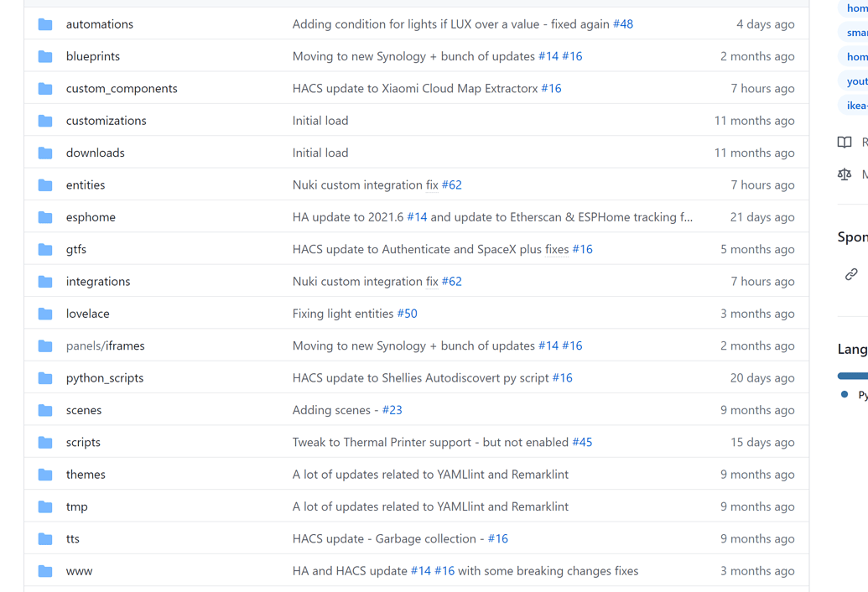Open the License scales icon in sidebar
This screenshot has width=868, height=592.
tap(844, 174)
